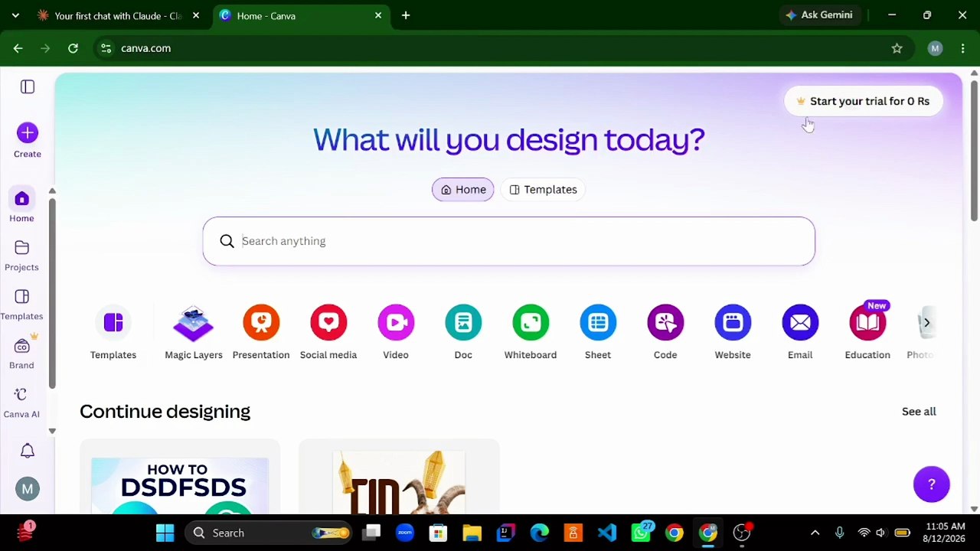Click Start your trial for 0 Rs

(863, 101)
